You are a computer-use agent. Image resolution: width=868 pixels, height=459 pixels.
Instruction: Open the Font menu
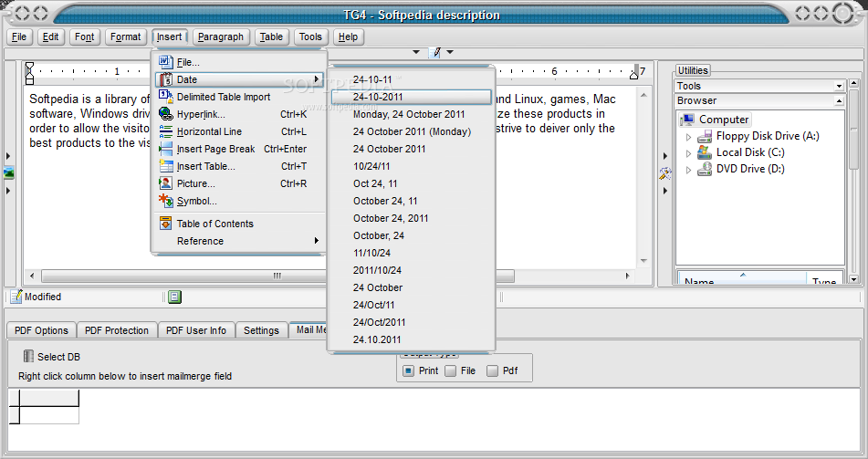click(84, 37)
